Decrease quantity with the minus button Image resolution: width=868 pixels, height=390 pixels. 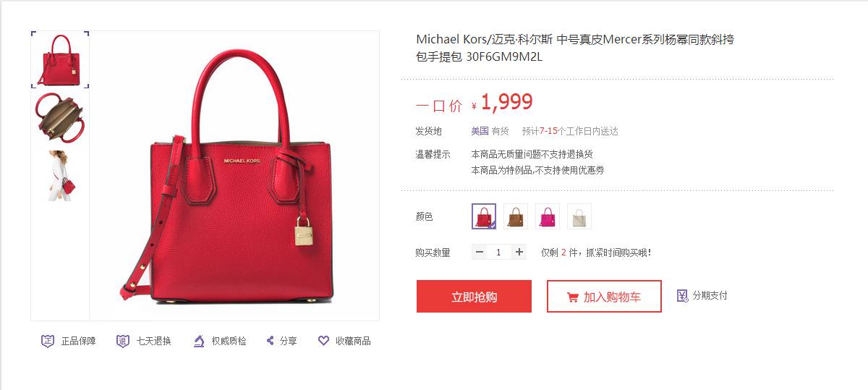[x=480, y=252]
